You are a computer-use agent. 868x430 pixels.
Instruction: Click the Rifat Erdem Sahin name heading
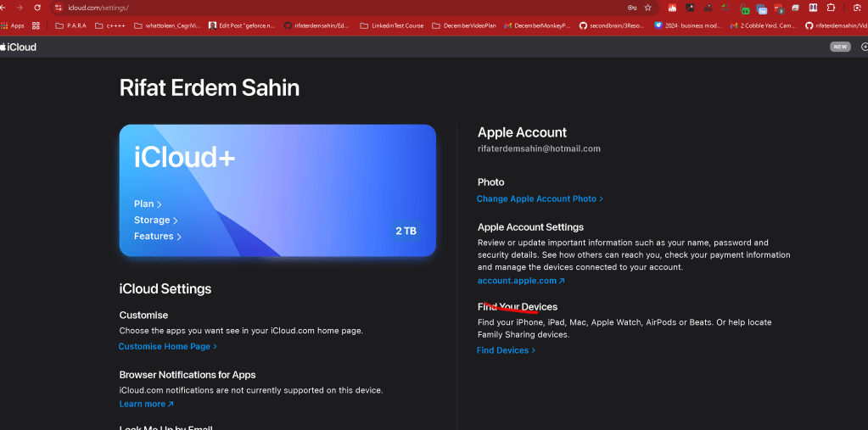[210, 88]
